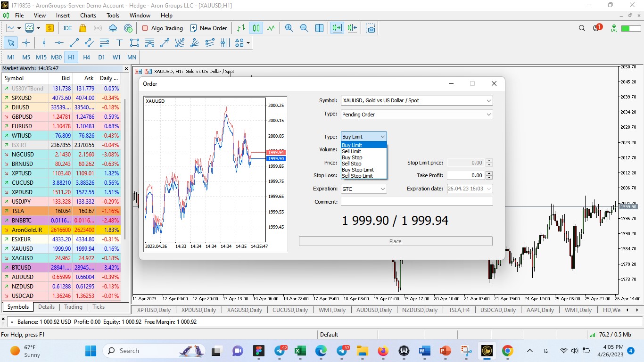Switch to Market Watch Details tab
Screen dimensions: 644x362
(x=46, y=307)
